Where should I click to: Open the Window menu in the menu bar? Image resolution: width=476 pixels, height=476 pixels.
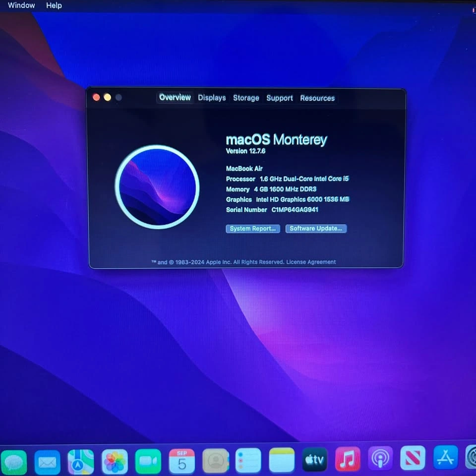(x=21, y=5)
